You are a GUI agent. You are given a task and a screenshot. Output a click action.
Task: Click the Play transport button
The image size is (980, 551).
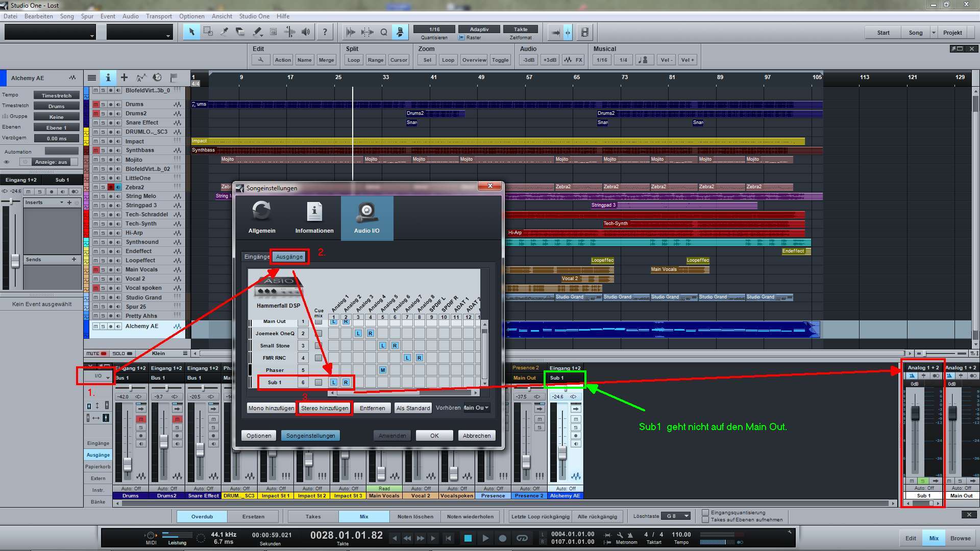tap(485, 538)
